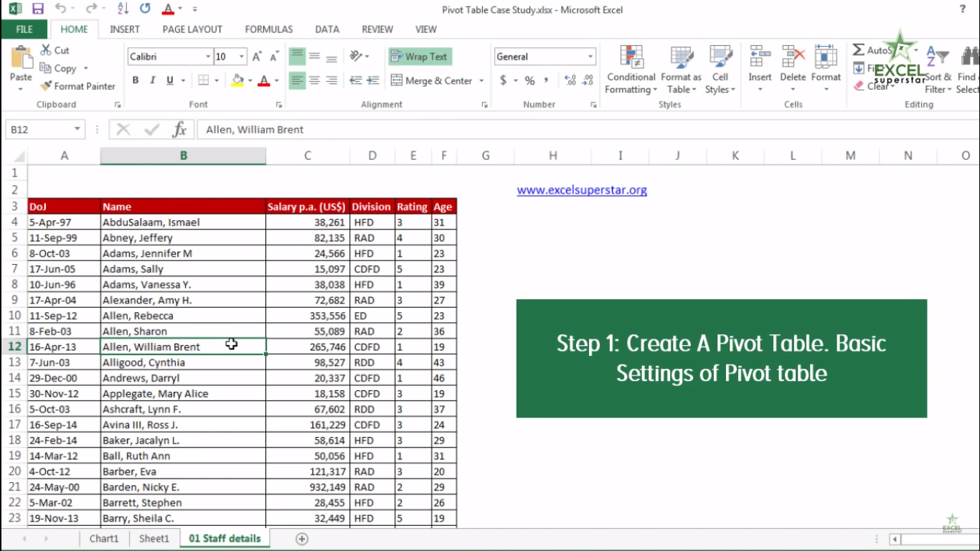Open the Sheet1 worksheet tab
This screenshot has height=551, width=980.
(x=154, y=539)
